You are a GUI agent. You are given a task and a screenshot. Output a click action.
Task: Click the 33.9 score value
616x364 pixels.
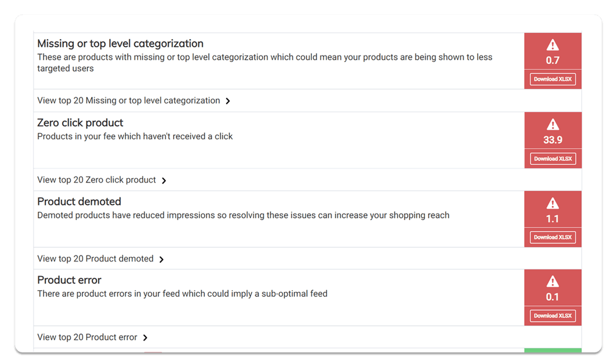click(552, 140)
